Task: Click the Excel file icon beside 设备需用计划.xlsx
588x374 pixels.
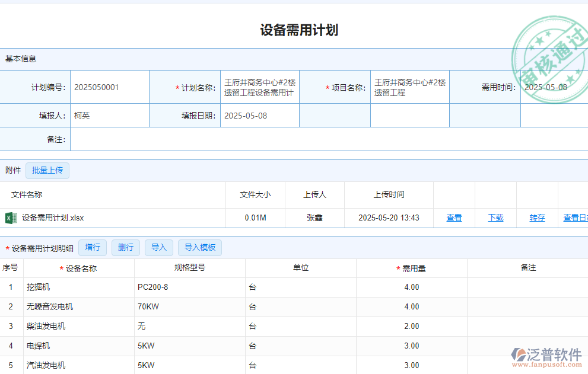Action: [11, 218]
